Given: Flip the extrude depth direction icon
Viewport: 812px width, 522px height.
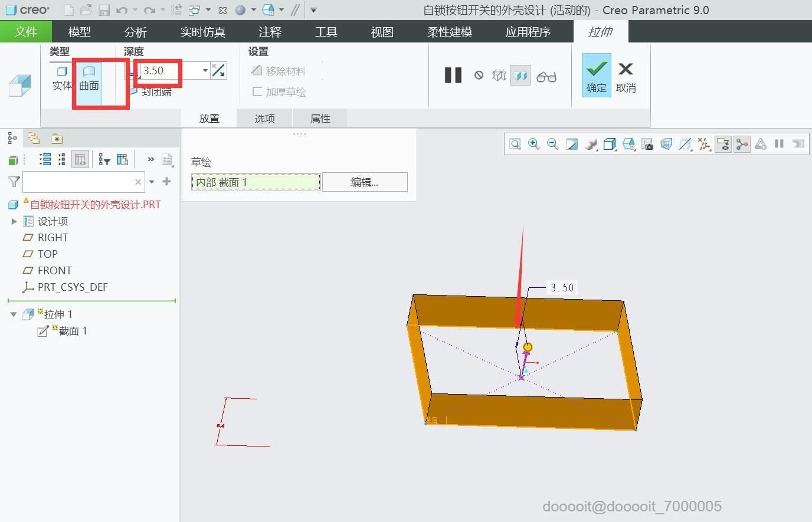Looking at the screenshot, I should (x=218, y=71).
